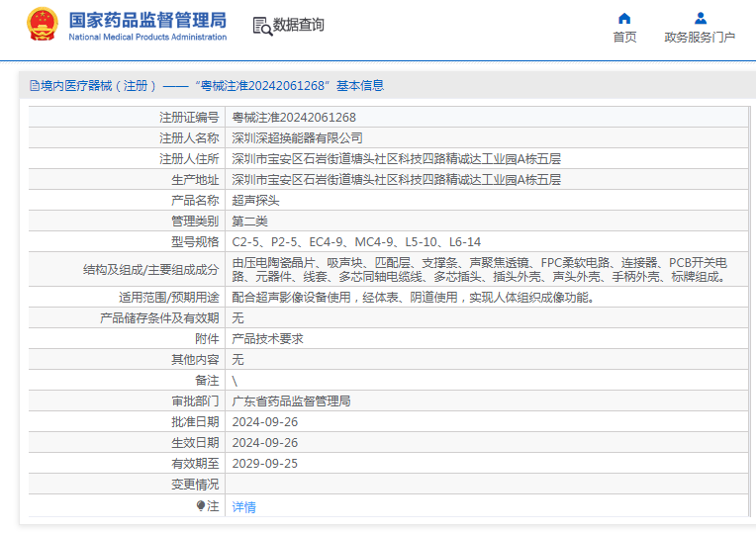Click the 境内医疗器械（注册）基本信息 heading
This screenshot has width=756, height=533.
(212, 86)
